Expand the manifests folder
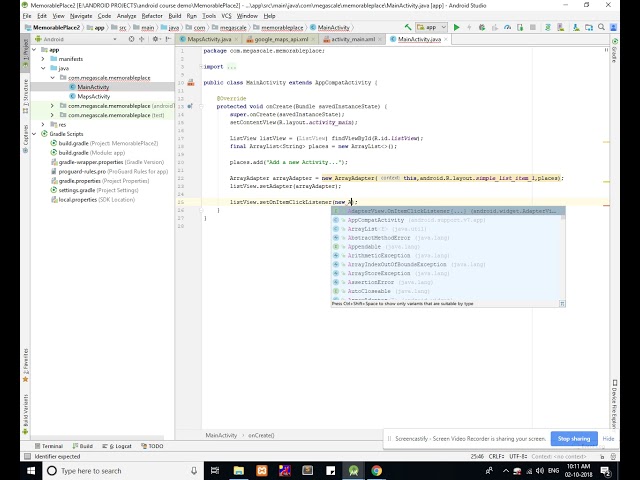640x480 pixels. coord(43,59)
